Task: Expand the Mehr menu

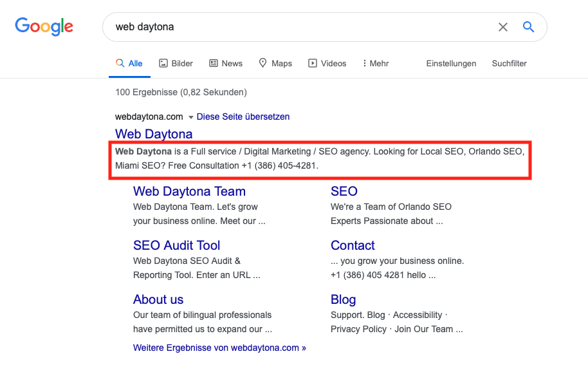Action: point(375,63)
